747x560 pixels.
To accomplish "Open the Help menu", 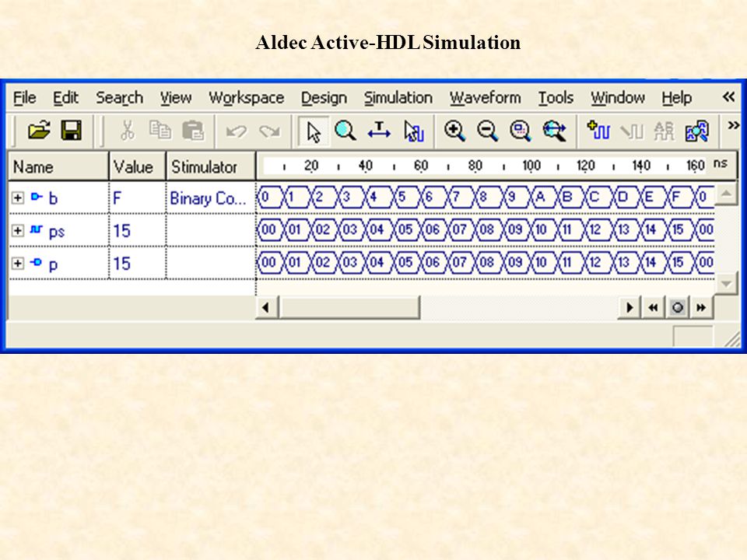I will (676, 98).
